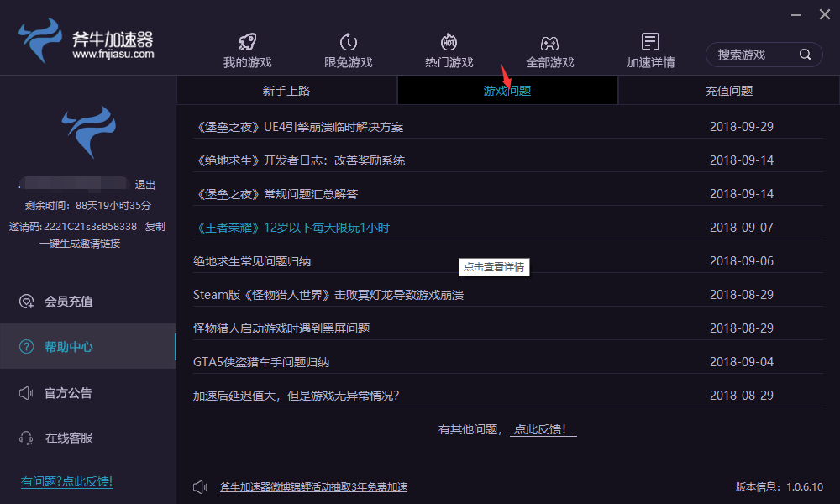This screenshot has height=504, width=840.
Task: Switch to the 新手上路 tab
Action: click(x=286, y=91)
